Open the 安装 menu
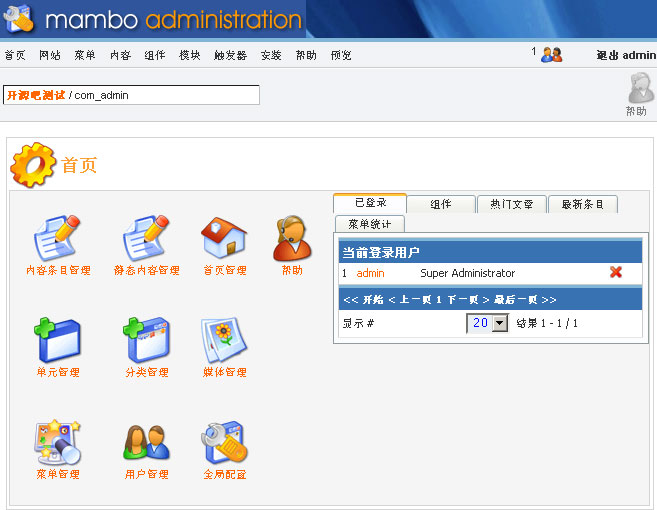Image resolution: width=657 pixels, height=510 pixels. click(x=271, y=55)
